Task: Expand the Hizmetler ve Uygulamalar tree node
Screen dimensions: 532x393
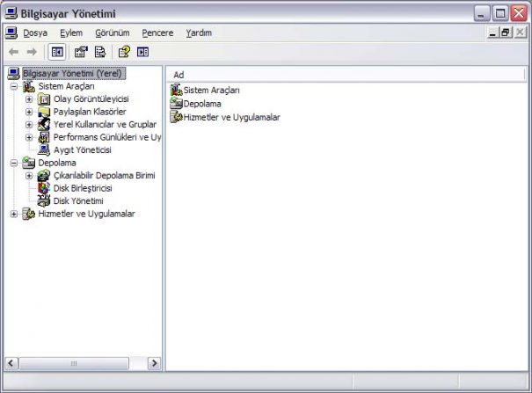Action: click(14, 214)
